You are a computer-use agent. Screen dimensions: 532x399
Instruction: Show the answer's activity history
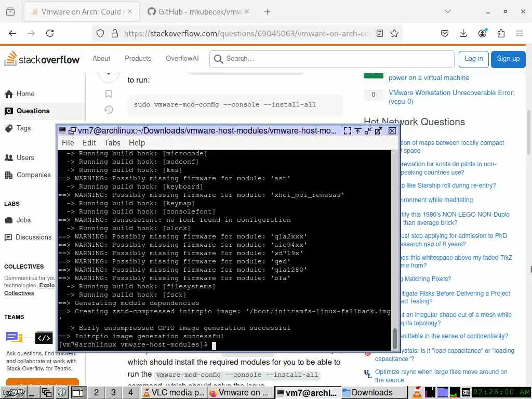(109, 110)
